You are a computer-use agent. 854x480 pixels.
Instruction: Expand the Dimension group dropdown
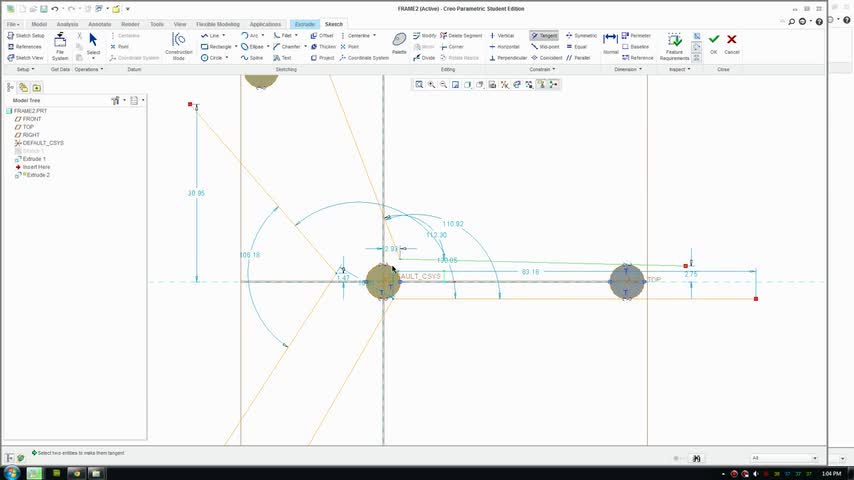coord(628,69)
